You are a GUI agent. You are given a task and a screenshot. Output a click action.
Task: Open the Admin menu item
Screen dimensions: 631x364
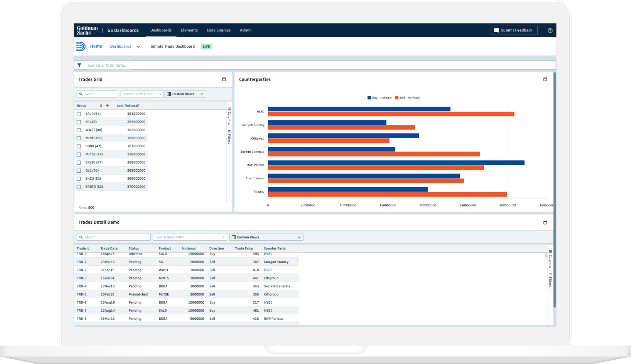tap(245, 30)
